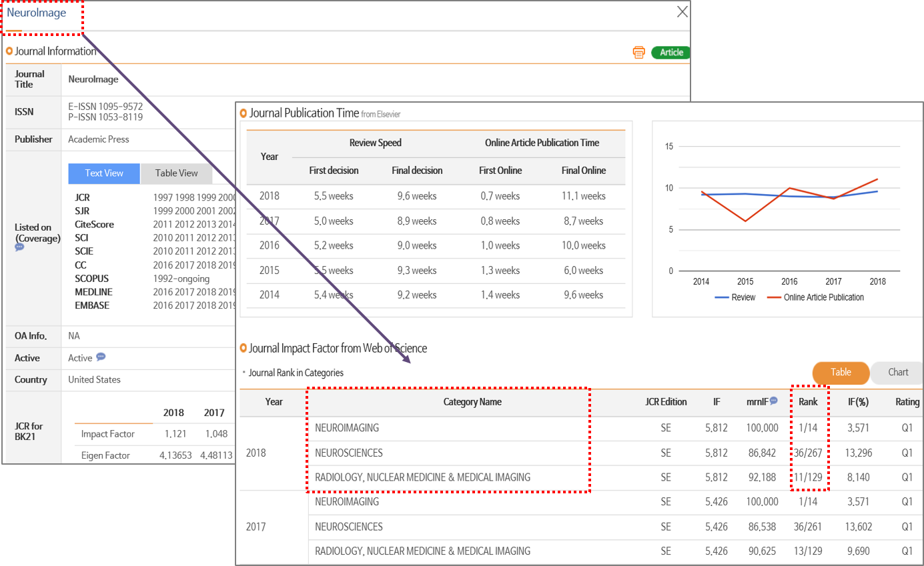This screenshot has height=566, width=924.
Task: Select the 2018 NEUROSCIENCES category row
Action: [x=349, y=453]
